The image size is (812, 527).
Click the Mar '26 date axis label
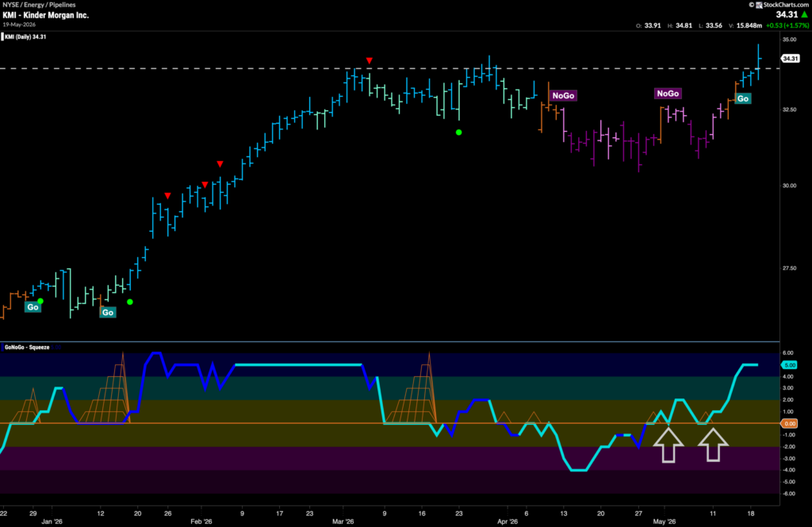(x=343, y=521)
